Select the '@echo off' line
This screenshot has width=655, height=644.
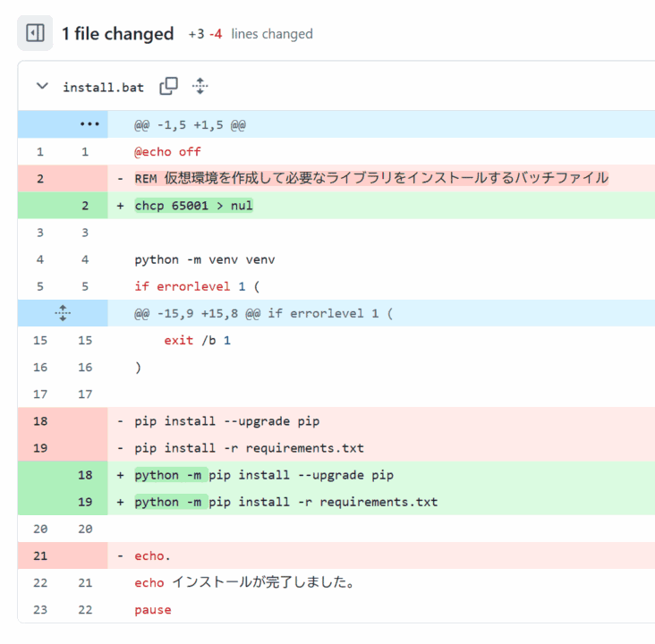[167, 151]
